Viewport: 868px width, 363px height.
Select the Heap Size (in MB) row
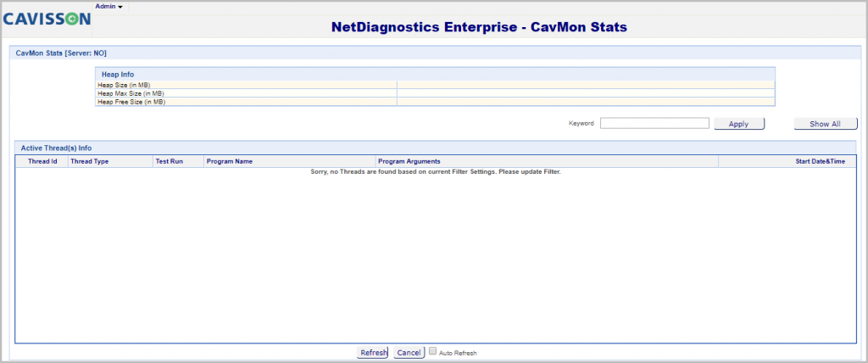pos(435,85)
